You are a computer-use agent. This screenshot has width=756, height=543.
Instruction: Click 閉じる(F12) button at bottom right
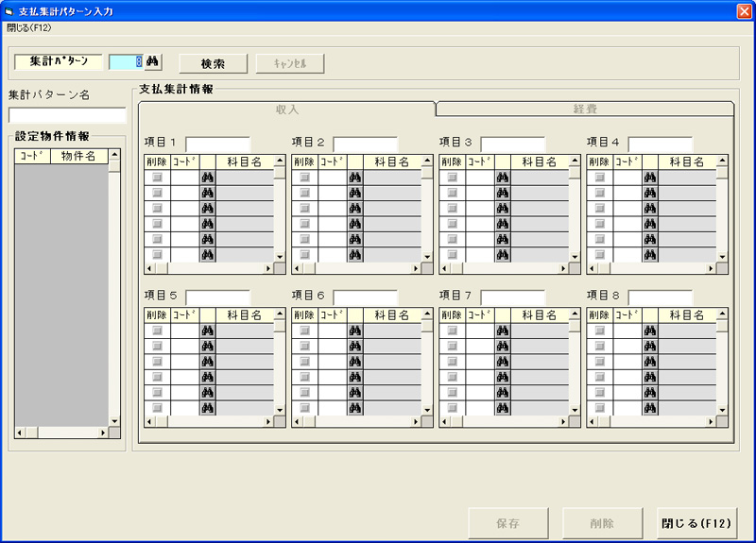tap(696, 523)
